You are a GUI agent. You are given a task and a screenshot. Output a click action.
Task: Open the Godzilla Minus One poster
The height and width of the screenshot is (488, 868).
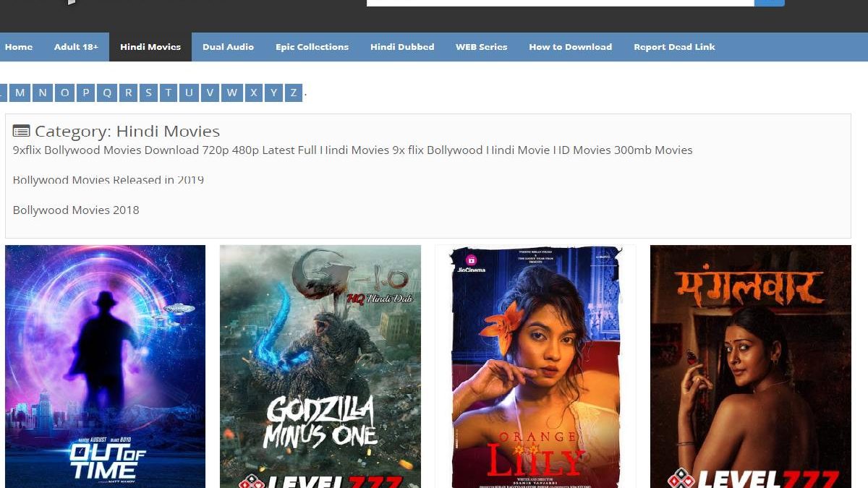coord(320,367)
